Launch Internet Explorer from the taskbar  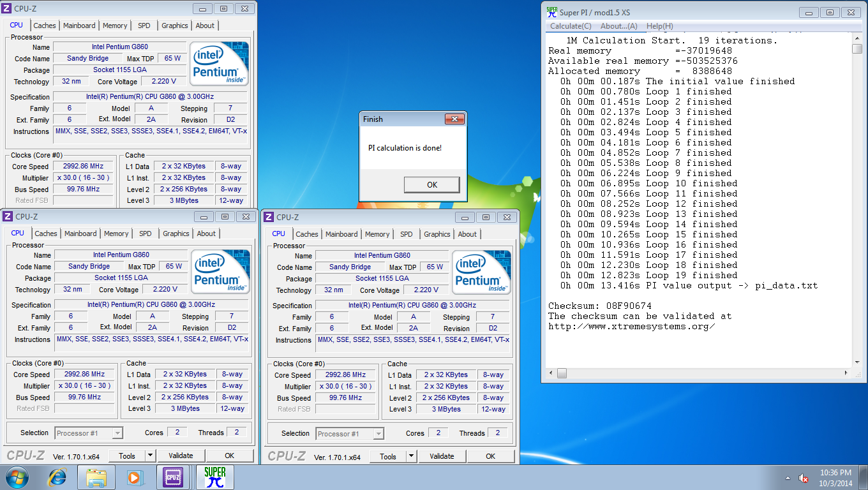[x=57, y=477]
